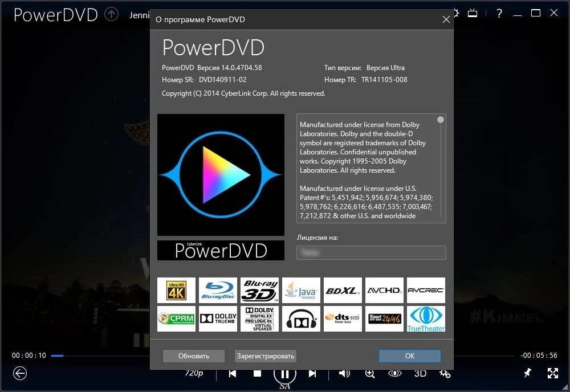Click the TrueTheater logo
Screen dimensions: 570x392
[x=426, y=318]
